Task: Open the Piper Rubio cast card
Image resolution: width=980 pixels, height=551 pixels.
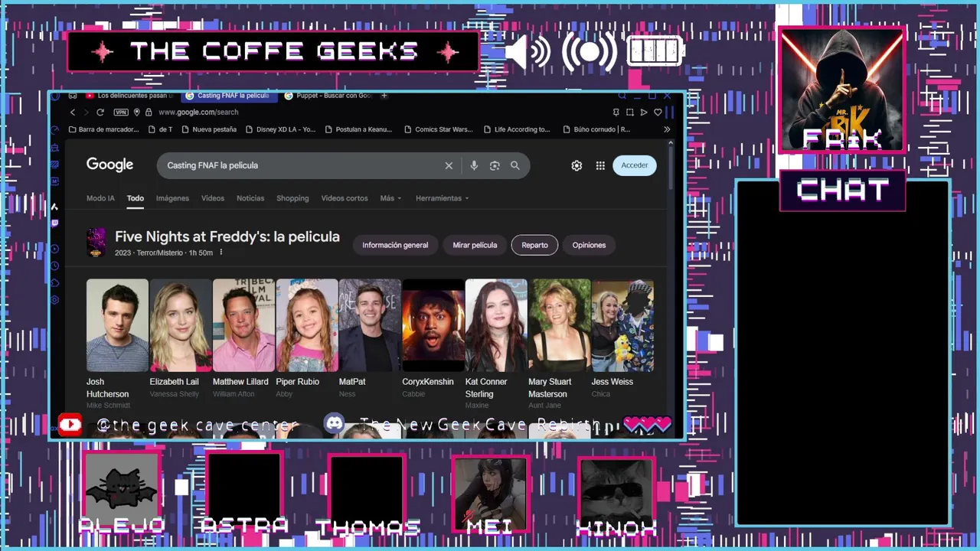Action: coord(307,338)
